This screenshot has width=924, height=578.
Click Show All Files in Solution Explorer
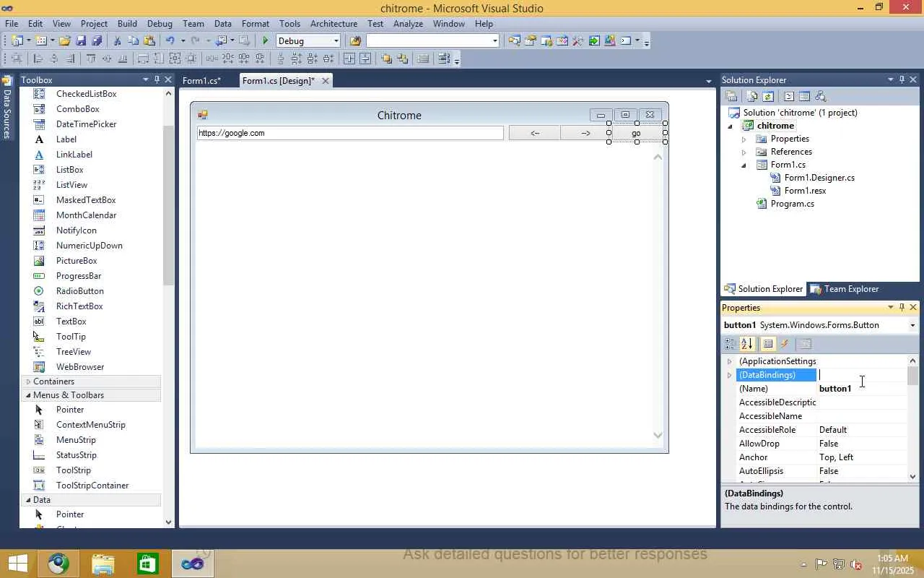tap(752, 97)
